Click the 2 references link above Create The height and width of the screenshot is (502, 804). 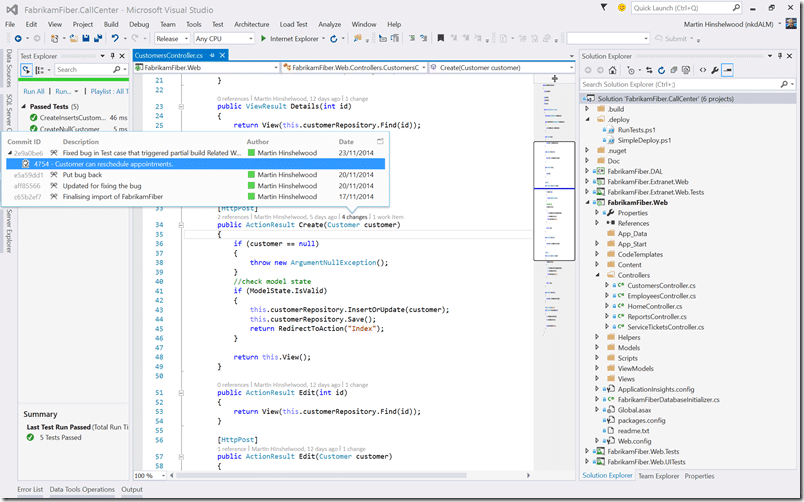(x=233, y=217)
